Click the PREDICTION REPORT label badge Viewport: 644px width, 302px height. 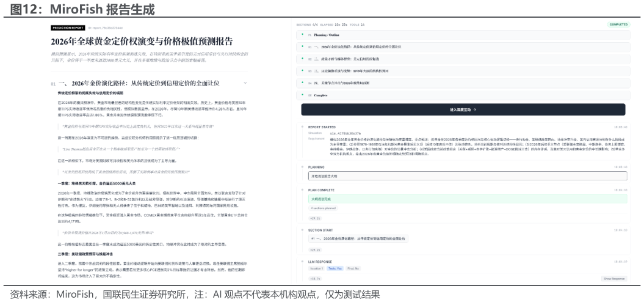coord(68,28)
